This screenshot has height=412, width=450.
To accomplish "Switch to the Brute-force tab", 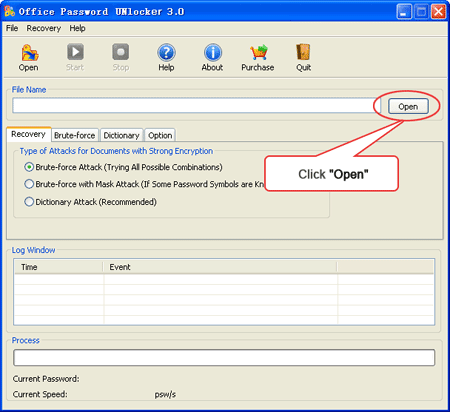I will (x=75, y=135).
